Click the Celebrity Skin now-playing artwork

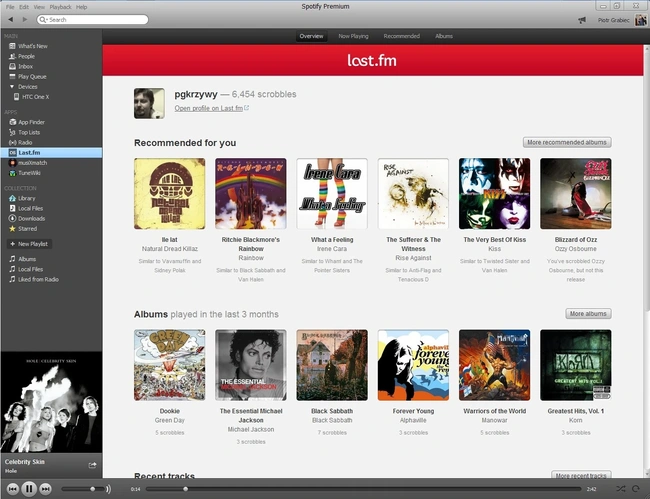(51, 402)
